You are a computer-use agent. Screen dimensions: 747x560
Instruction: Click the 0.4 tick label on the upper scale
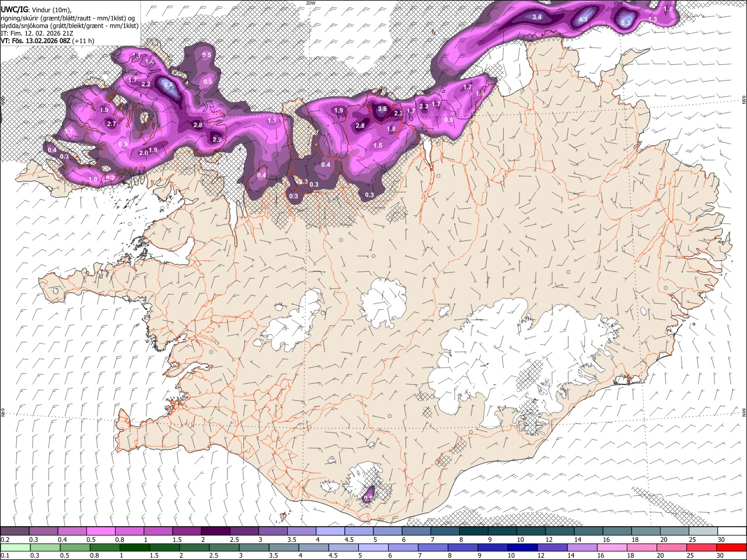click(62, 539)
